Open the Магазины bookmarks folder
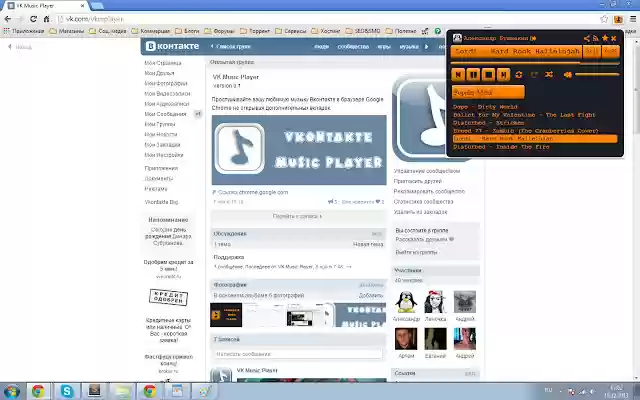The image size is (640, 400). coord(67,31)
